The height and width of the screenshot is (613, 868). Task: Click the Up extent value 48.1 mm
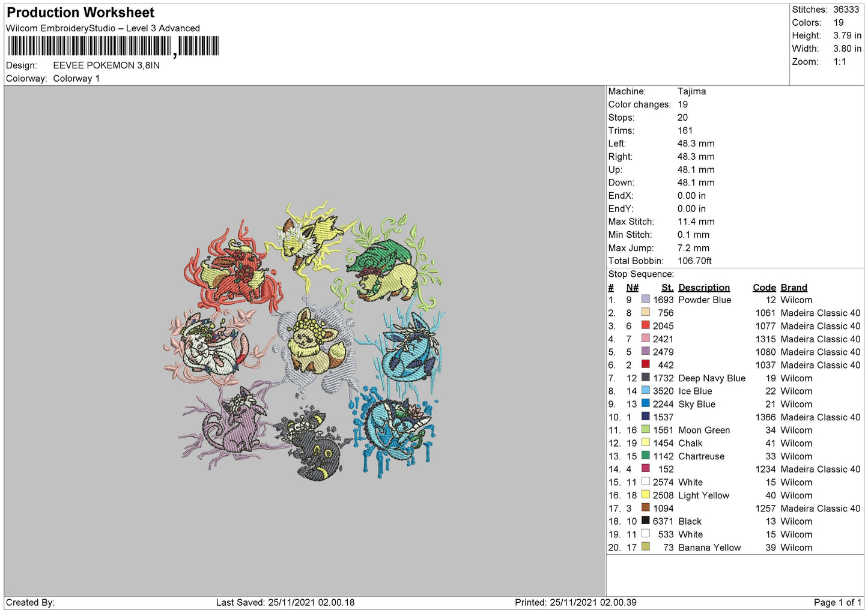[x=696, y=170]
